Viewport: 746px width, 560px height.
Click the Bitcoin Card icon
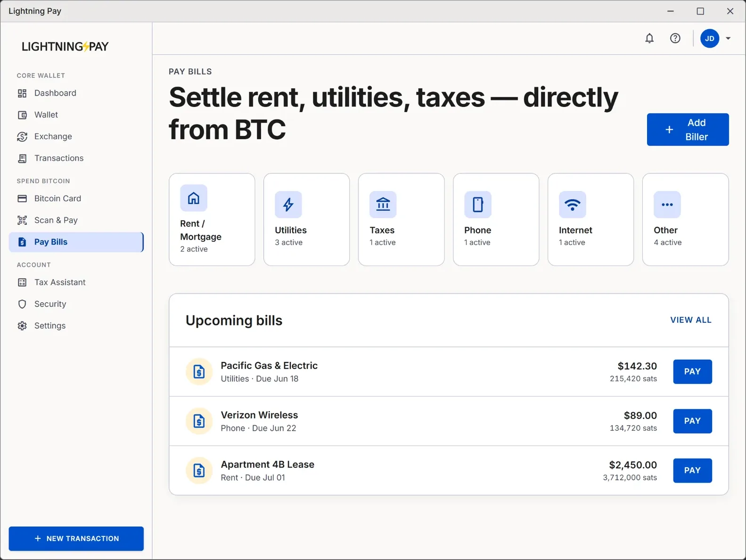(x=22, y=198)
